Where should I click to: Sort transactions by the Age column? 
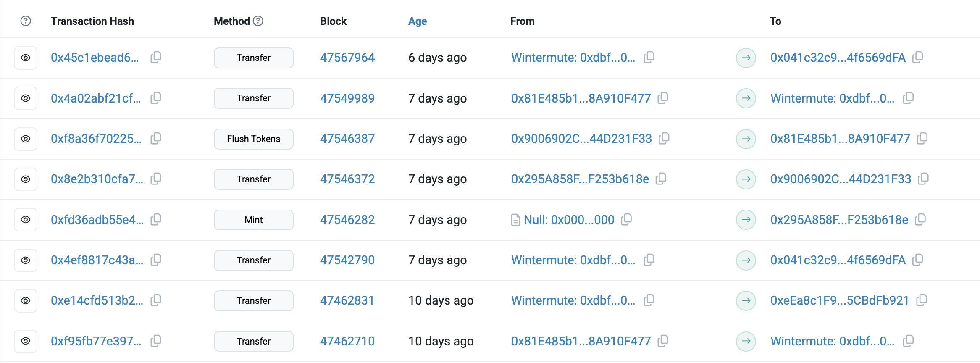(417, 21)
